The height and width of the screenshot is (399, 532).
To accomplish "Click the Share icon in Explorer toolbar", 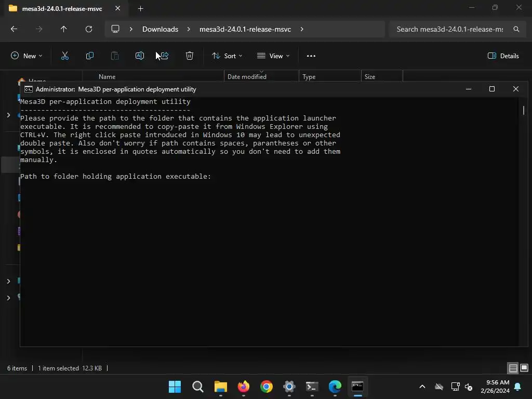I will click(x=165, y=56).
